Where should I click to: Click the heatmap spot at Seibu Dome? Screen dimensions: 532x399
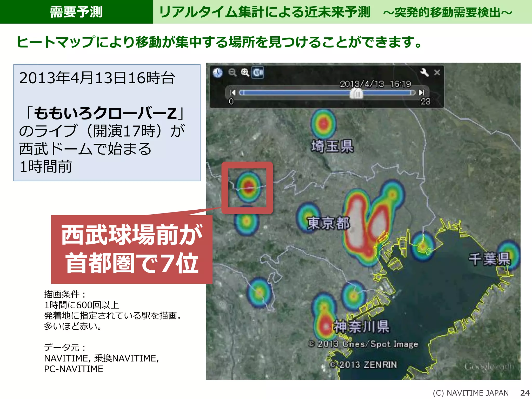pyautogui.click(x=248, y=187)
